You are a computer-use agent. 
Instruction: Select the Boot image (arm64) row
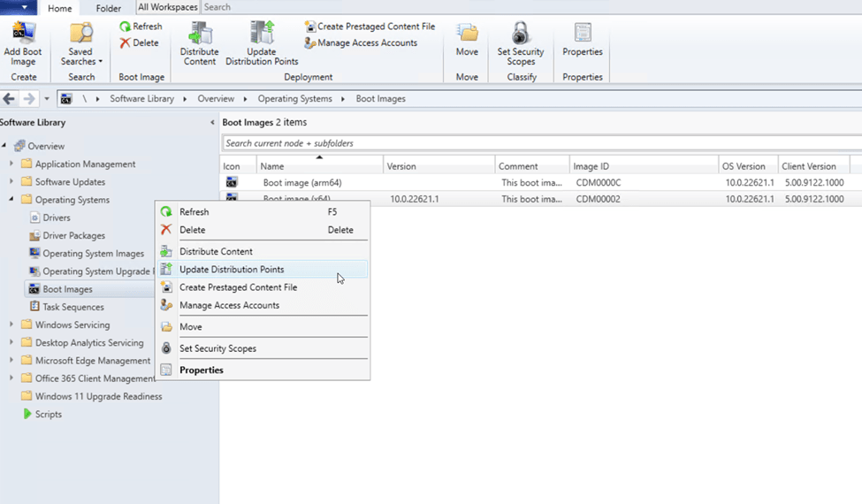click(302, 183)
